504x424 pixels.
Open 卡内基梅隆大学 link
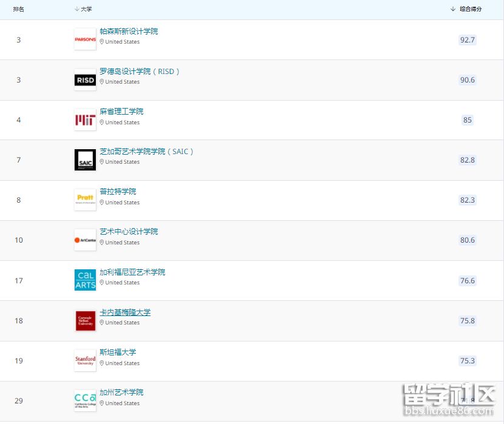(125, 312)
